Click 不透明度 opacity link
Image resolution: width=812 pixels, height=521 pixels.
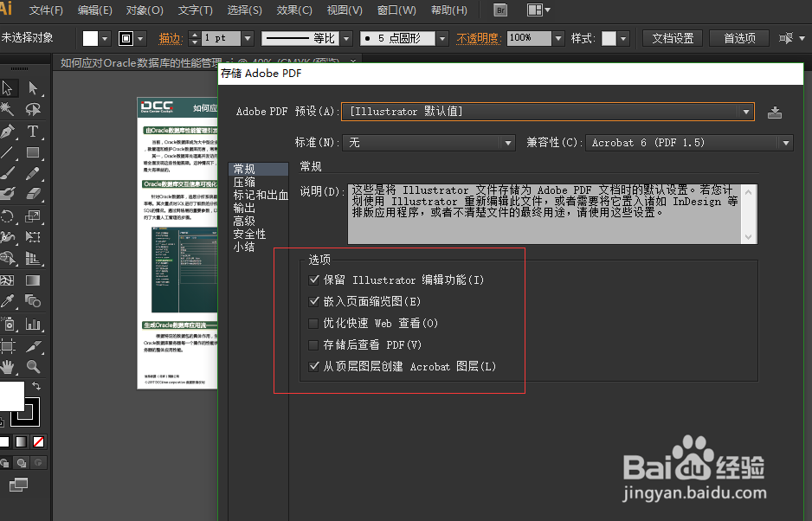478,38
